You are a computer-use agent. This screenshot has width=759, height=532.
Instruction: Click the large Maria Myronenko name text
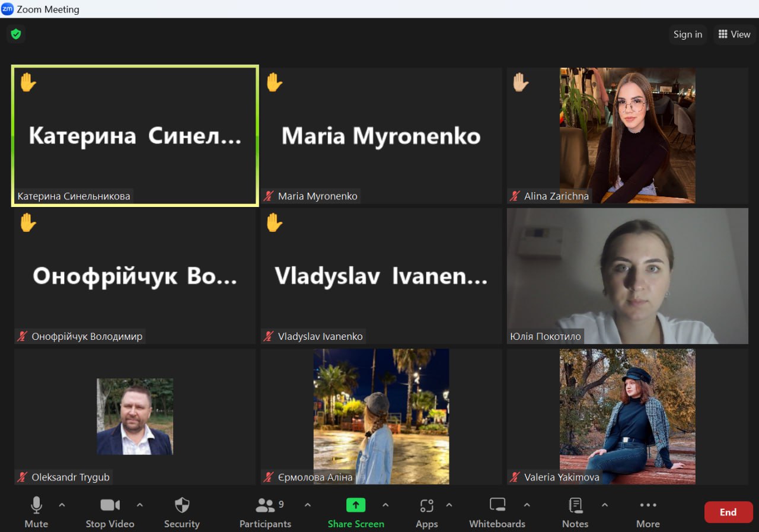tap(381, 136)
